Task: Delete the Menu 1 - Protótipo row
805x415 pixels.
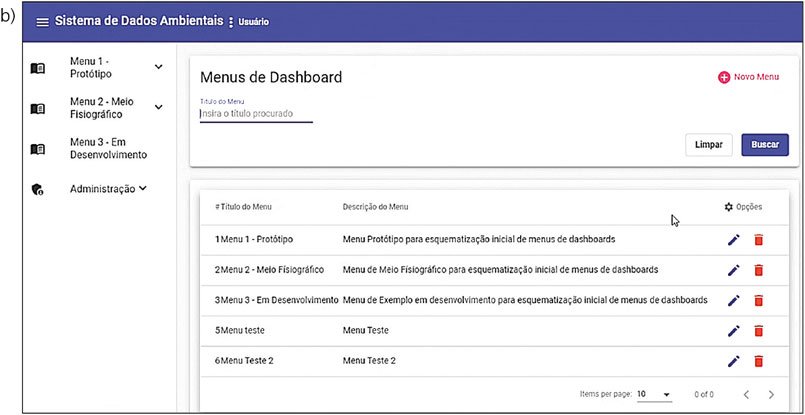Action: 758,240
